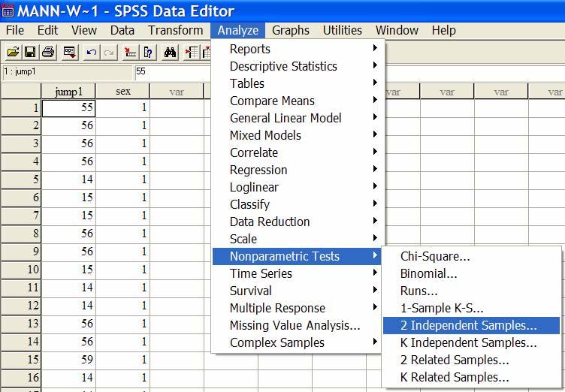Click the jump1 cell containing 59
The image size is (565, 392).
[x=68, y=360]
